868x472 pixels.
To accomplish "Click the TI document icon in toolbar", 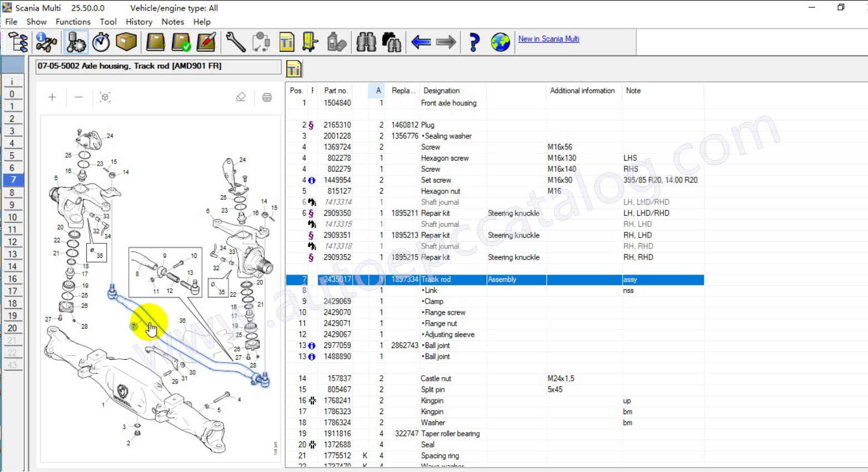I will coord(287,42).
